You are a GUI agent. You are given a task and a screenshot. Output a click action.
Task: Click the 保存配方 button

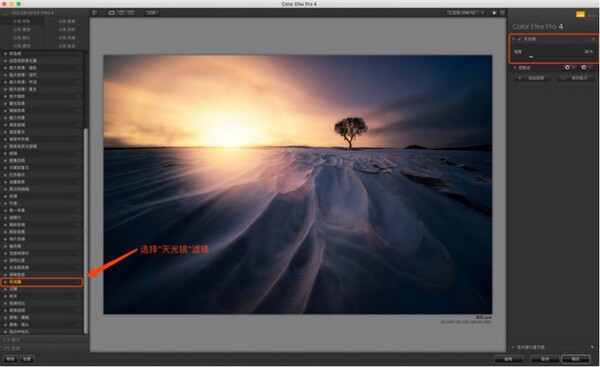point(576,78)
